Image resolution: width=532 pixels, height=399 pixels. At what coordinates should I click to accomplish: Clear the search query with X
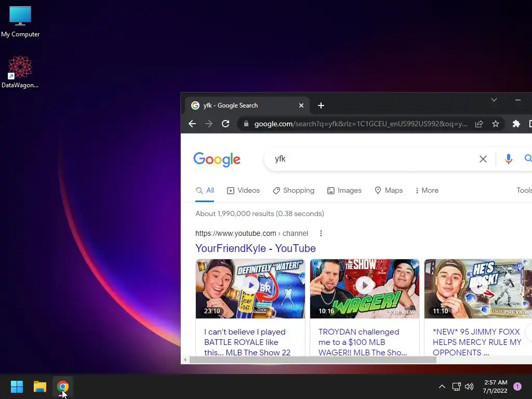click(483, 159)
